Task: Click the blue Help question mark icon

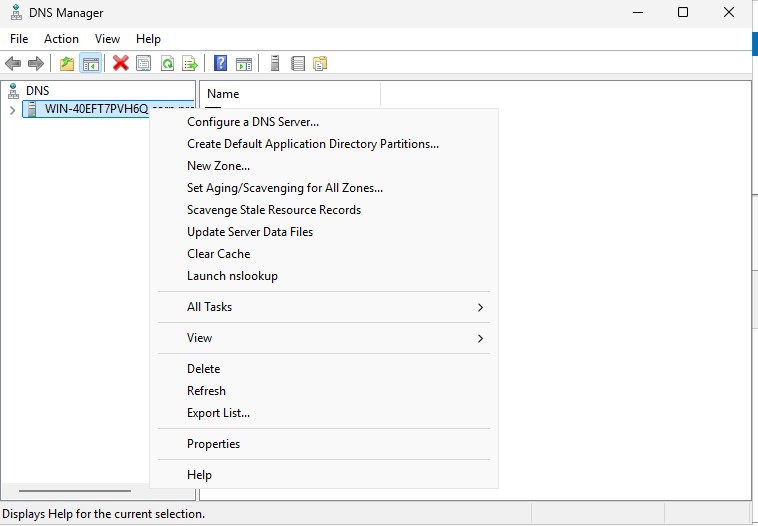Action: pyautogui.click(x=220, y=63)
